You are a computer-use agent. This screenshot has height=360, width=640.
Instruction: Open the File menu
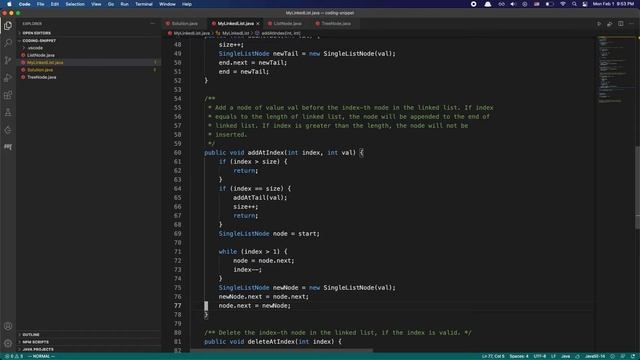coord(40,4)
